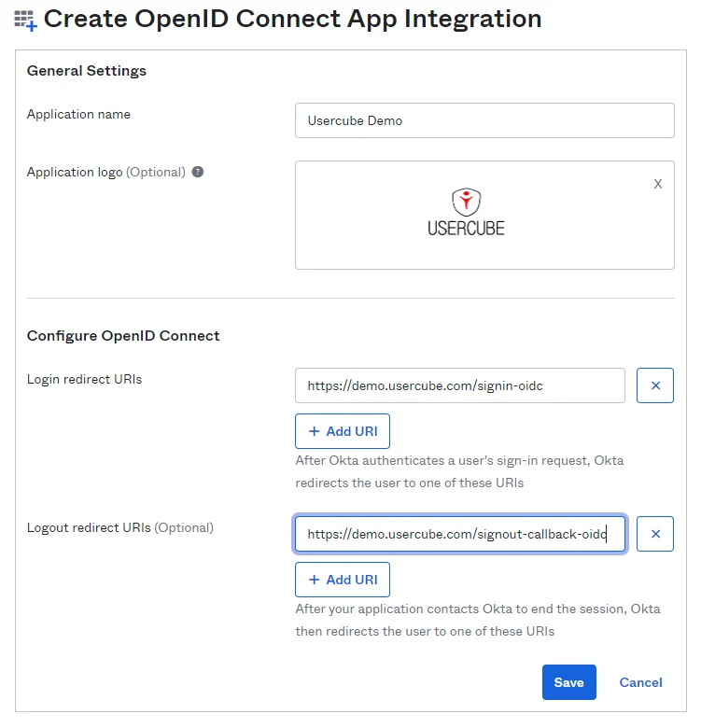This screenshot has height=728, width=701.
Task: Click the 'General Settings' section heading
Action: point(87,71)
